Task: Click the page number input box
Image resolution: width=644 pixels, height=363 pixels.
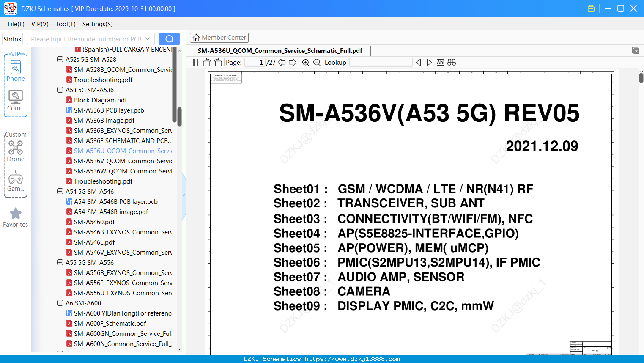Action: [255, 63]
